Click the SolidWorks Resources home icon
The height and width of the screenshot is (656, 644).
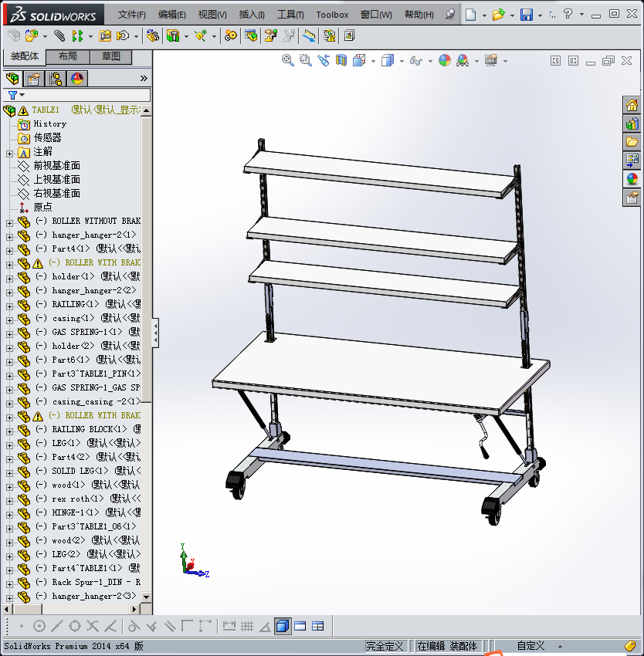tap(632, 105)
